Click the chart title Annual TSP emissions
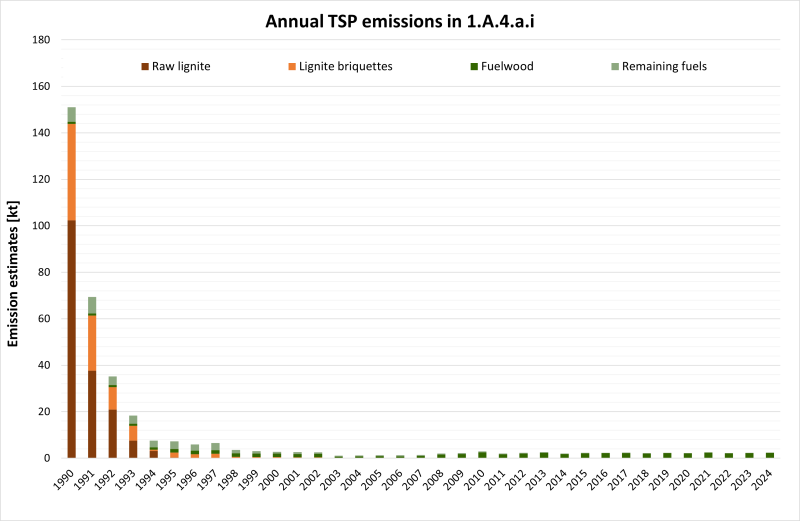The height and width of the screenshot is (521, 800). pos(400,20)
